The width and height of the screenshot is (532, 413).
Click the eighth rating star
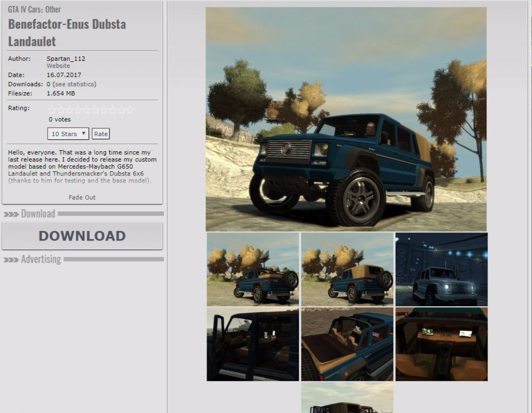(112, 110)
